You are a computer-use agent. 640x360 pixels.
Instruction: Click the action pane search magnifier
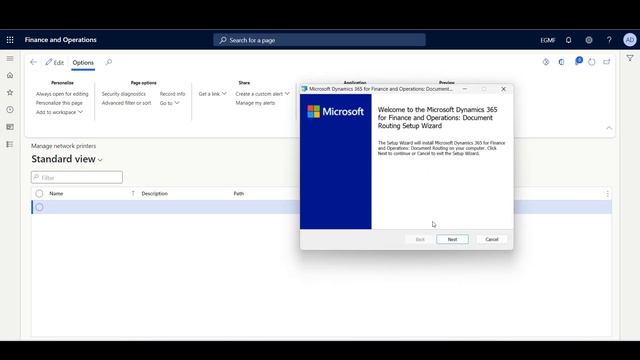point(109,62)
